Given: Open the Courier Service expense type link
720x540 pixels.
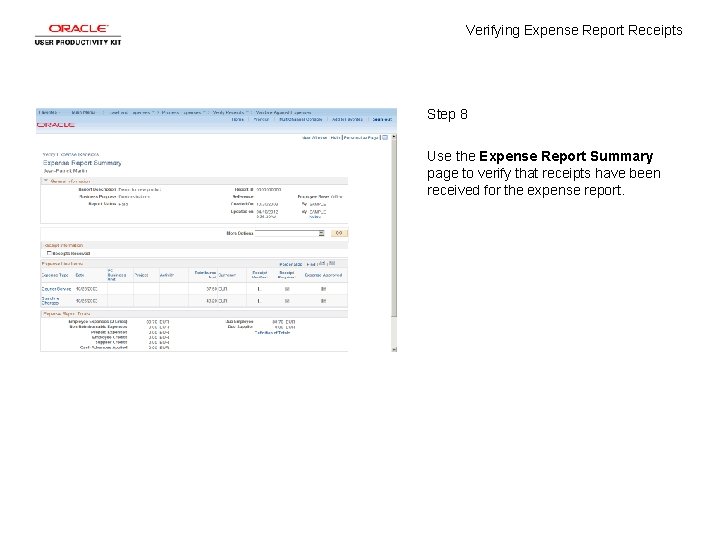Looking at the screenshot, I should click(56, 289).
